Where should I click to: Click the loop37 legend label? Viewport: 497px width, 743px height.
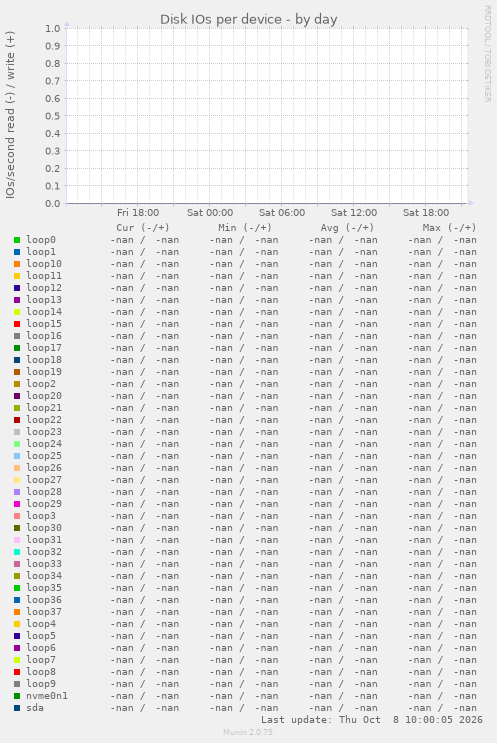pos(44,612)
